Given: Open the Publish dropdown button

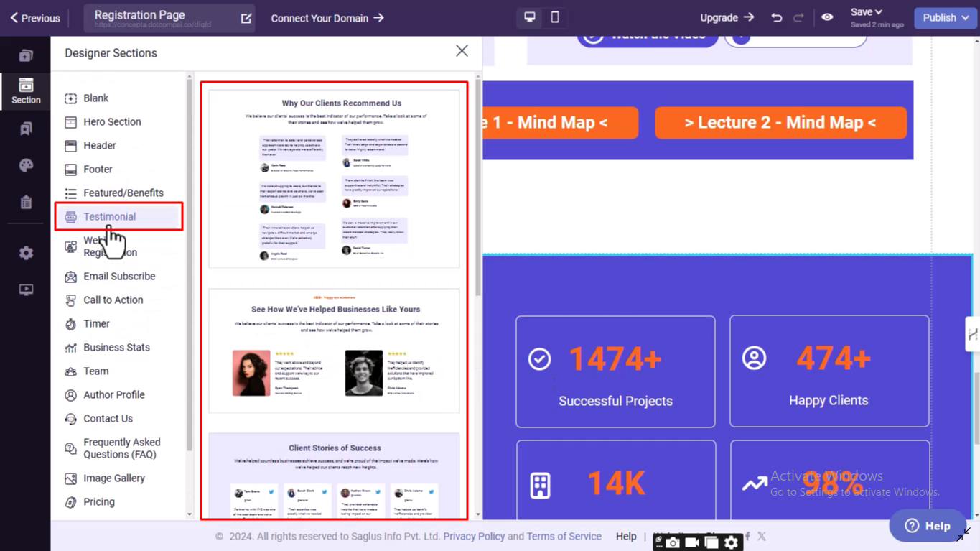Looking at the screenshot, I should click(945, 18).
